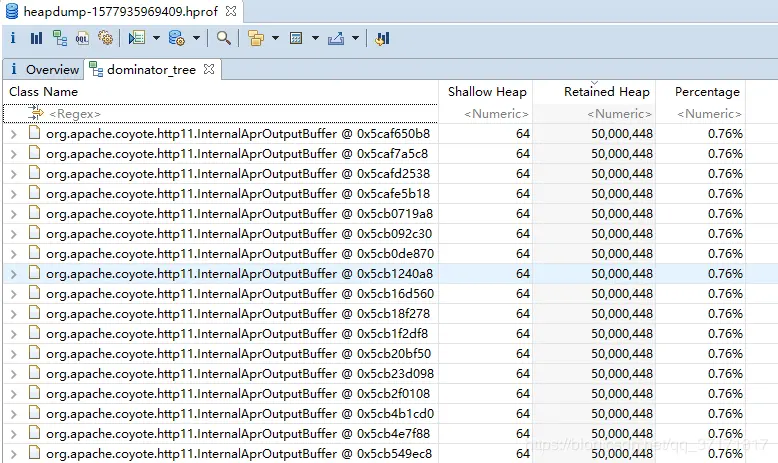
Task: Click the compare to another heap icon
Action: [x=382, y=38]
